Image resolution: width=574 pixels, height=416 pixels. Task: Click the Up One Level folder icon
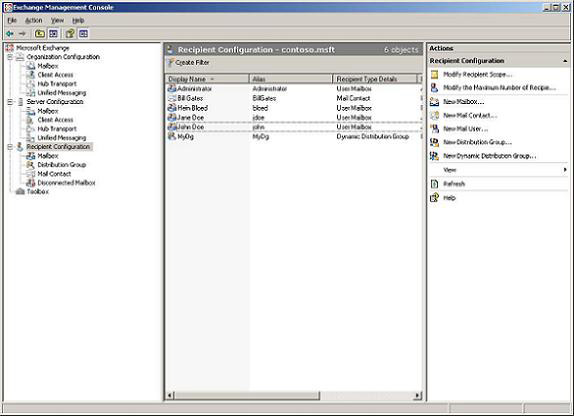40,34
